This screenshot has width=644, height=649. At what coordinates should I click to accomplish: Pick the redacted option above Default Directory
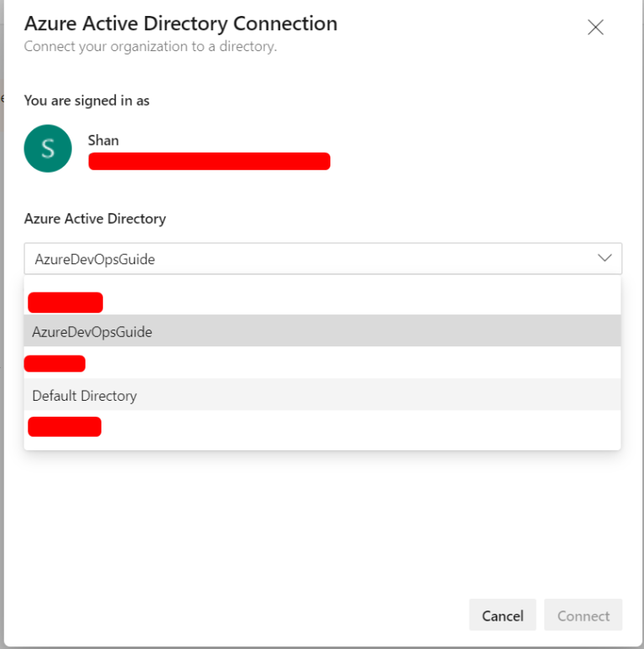(x=55, y=363)
